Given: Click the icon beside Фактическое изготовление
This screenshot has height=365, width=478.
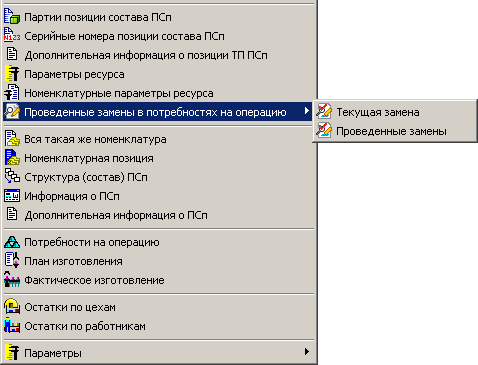Looking at the screenshot, I should click(12, 280).
